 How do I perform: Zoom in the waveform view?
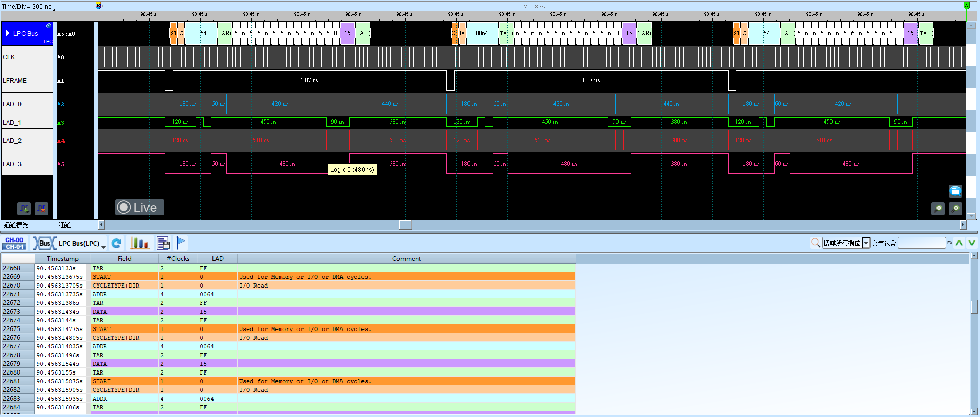click(955, 208)
